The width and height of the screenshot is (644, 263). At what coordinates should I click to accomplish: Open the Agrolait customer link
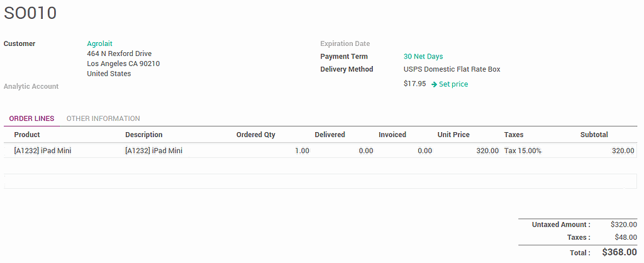[99, 44]
